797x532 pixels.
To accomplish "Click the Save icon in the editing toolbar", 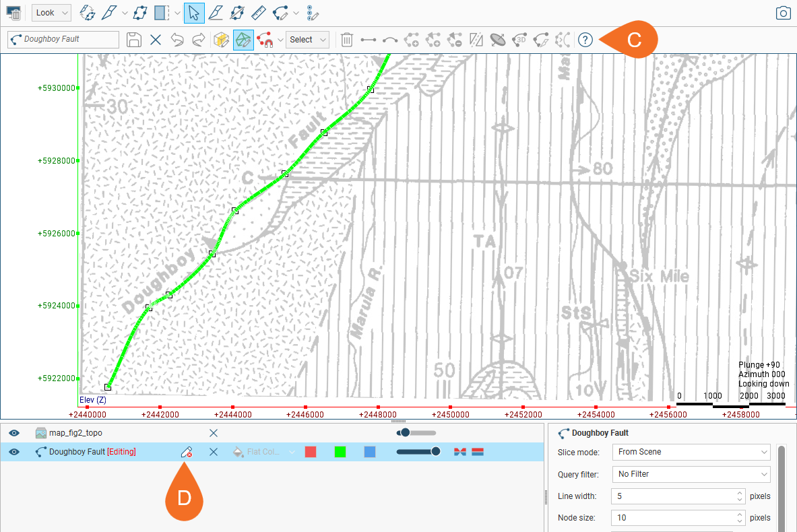I will 134,40.
